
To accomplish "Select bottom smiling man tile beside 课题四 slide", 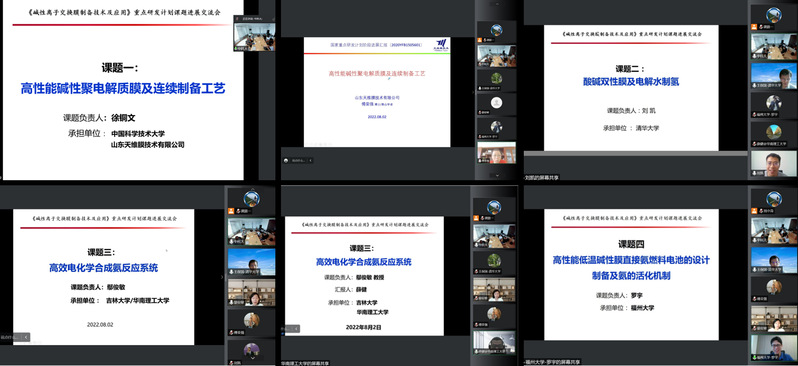I will [x=774, y=347].
